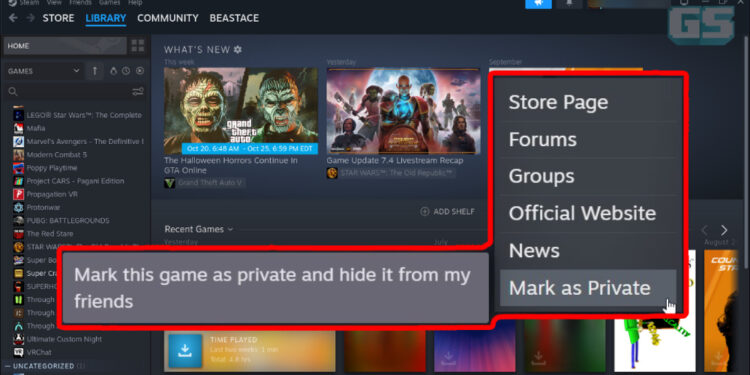Image resolution: width=750 pixels, height=375 pixels.
Task: Open the Help menu
Action: click(x=135, y=2)
